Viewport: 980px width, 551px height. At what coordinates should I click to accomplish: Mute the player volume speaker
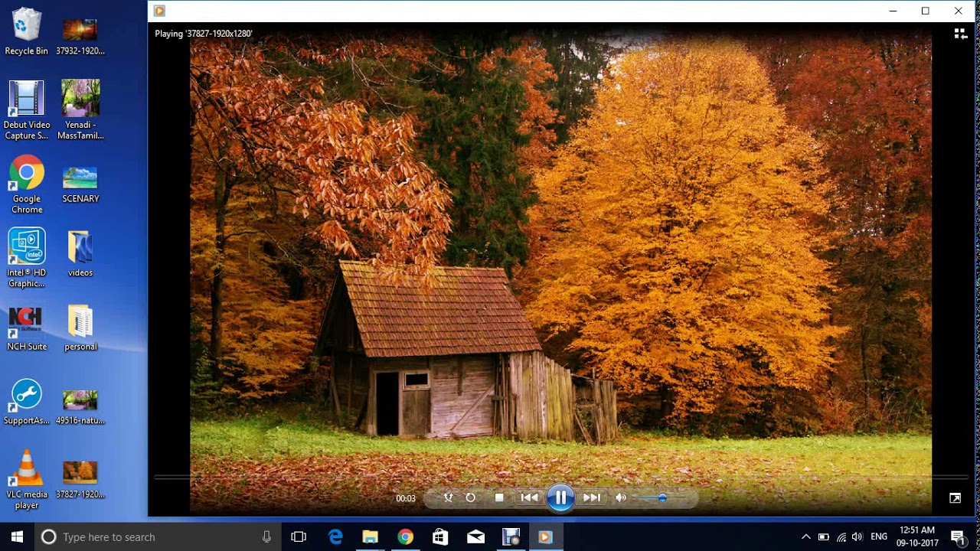(621, 497)
